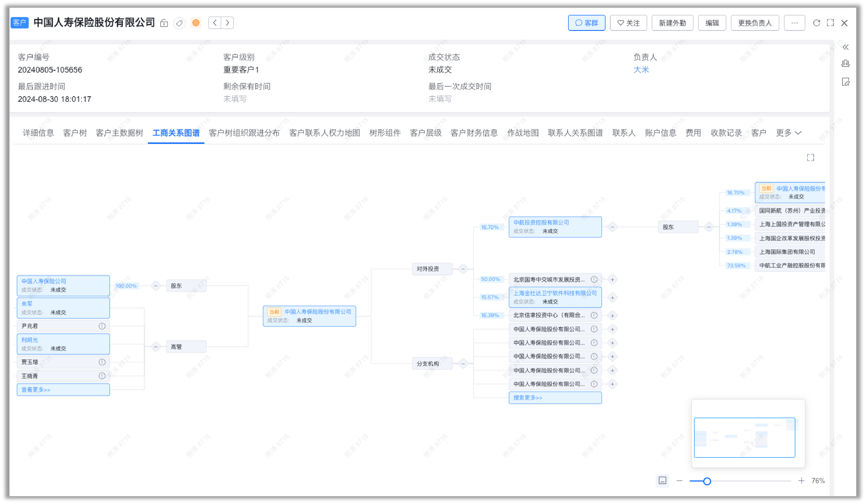Click 查看更多>> in executives list
The height and width of the screenshot is (504, 866).
point(63,389)
